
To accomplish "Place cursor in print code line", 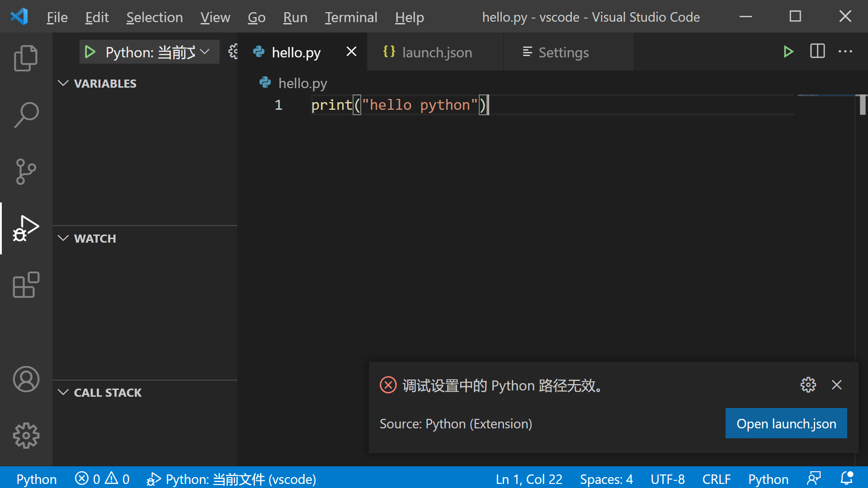I will coord(400,105).
